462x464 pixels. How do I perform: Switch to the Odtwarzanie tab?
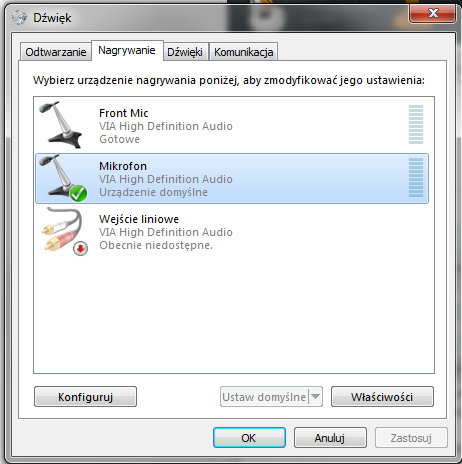tap(56, 52)
